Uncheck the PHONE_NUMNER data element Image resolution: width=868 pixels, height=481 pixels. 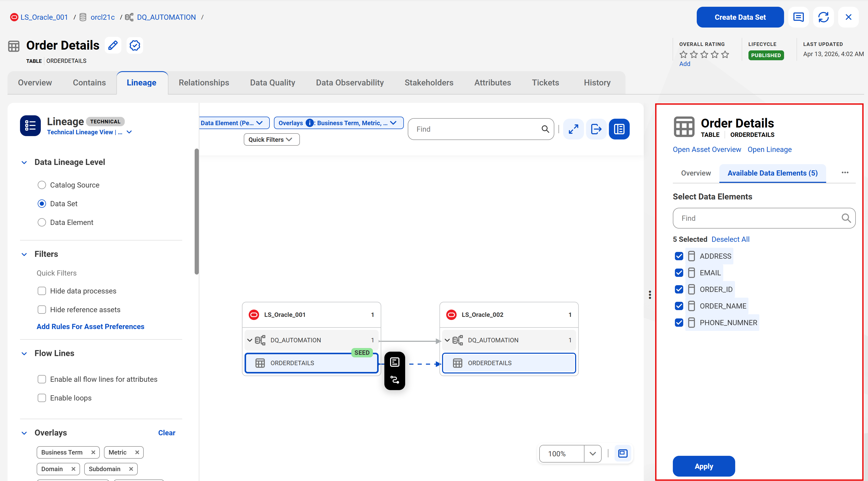pyautogui.click(x=679, y=322)
